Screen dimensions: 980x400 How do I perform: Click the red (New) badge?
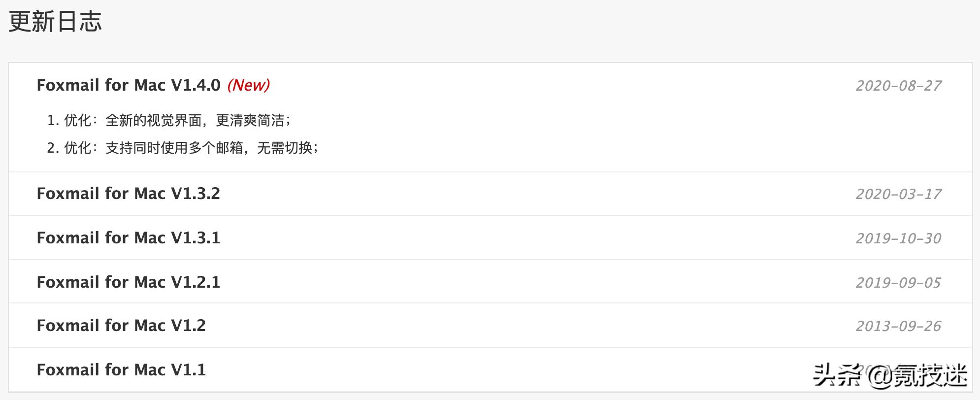coord(249,85)
